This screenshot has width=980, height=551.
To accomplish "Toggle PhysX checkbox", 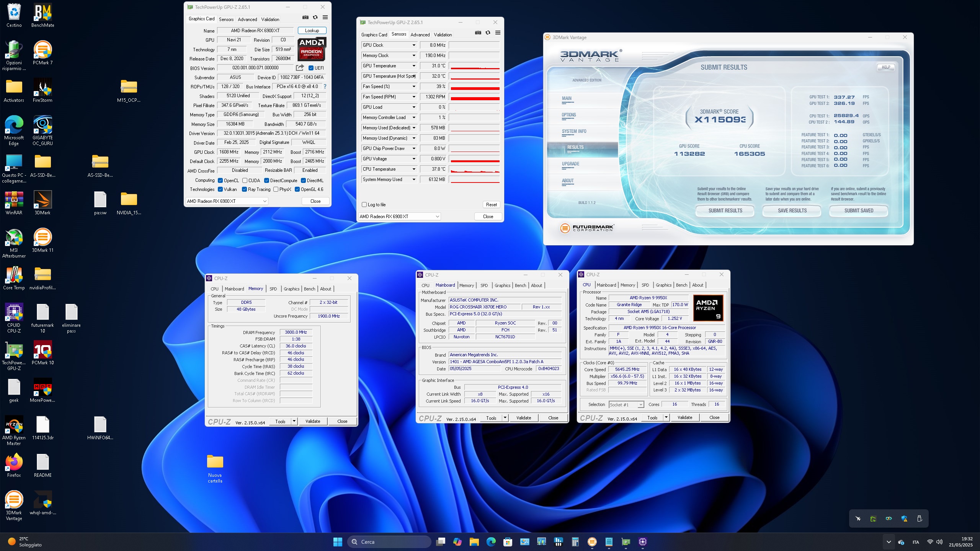I will click(x=276, y=189).
